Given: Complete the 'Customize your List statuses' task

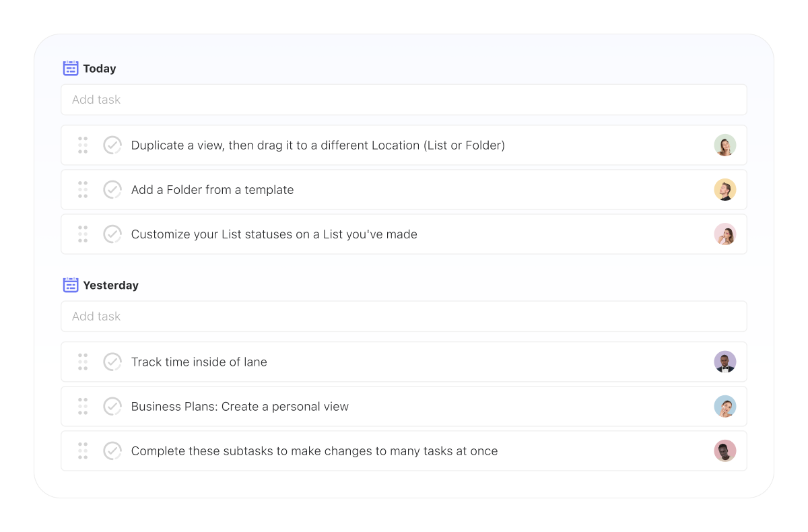Looking at the screenshot, I should point(112,234).
